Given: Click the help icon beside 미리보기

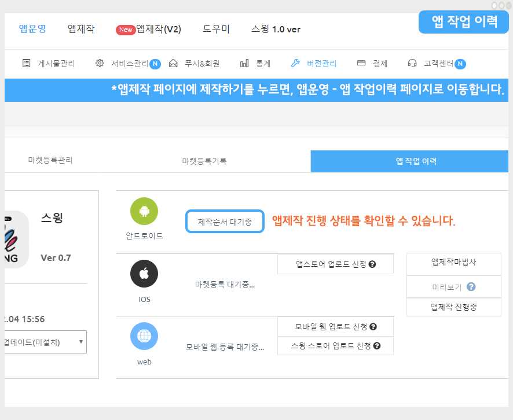Looking at the screenshot, I should pyautogui.click(x=471, y=287).
